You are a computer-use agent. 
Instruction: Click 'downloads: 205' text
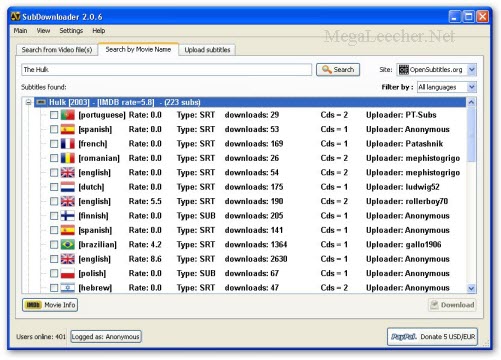[x=254, y=216]
